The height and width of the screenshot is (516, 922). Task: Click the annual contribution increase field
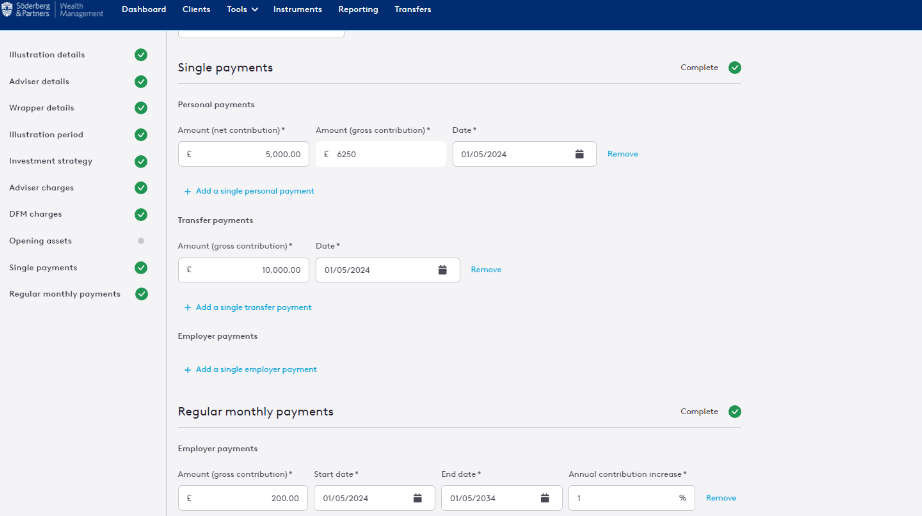(x=632, y=498)
